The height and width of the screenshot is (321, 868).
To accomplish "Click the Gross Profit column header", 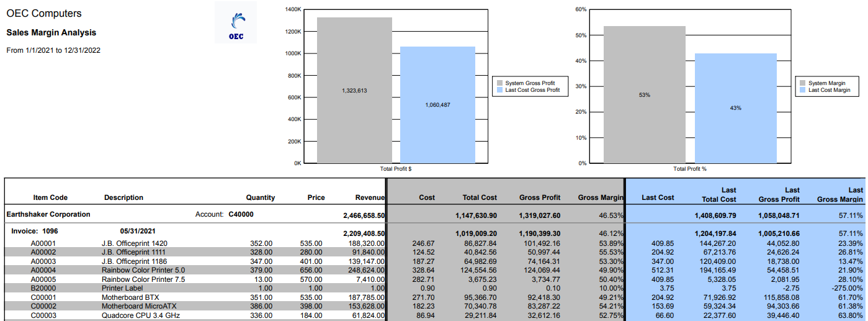I will (540, 197).
